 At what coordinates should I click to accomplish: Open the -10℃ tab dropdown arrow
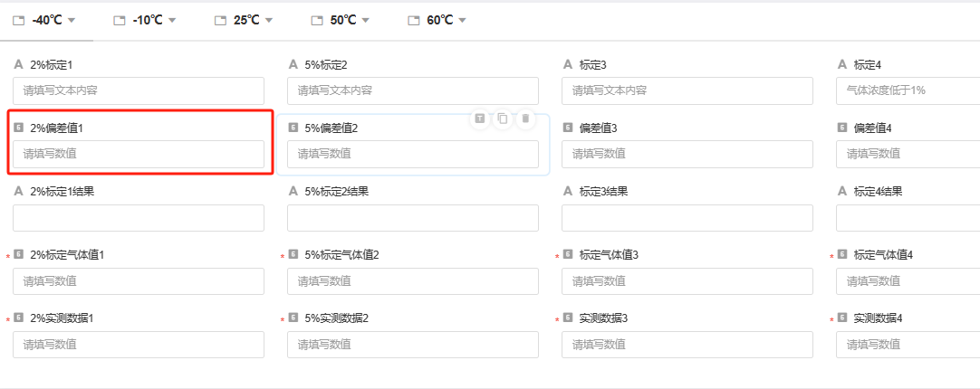tap(172, 20)
